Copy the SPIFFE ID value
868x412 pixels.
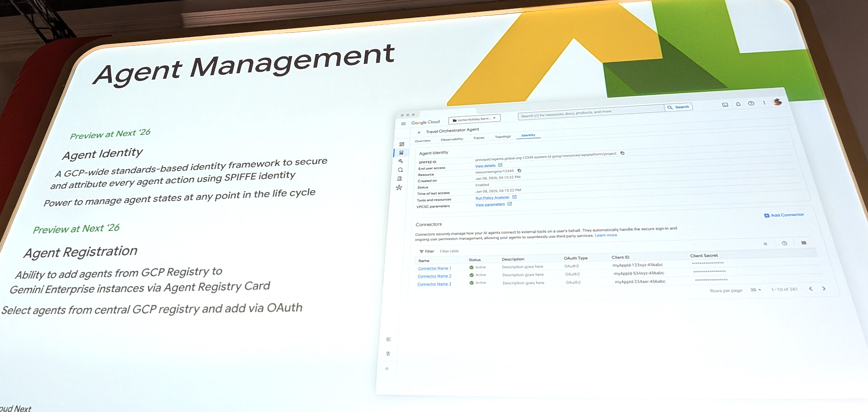[x=622, y=153]
